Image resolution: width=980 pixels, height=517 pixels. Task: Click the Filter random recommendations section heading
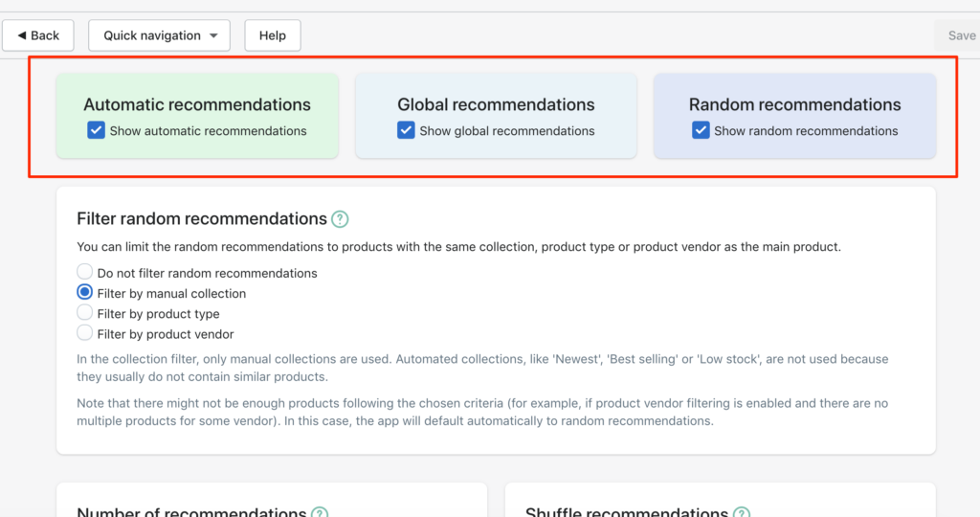pos(202,219)
